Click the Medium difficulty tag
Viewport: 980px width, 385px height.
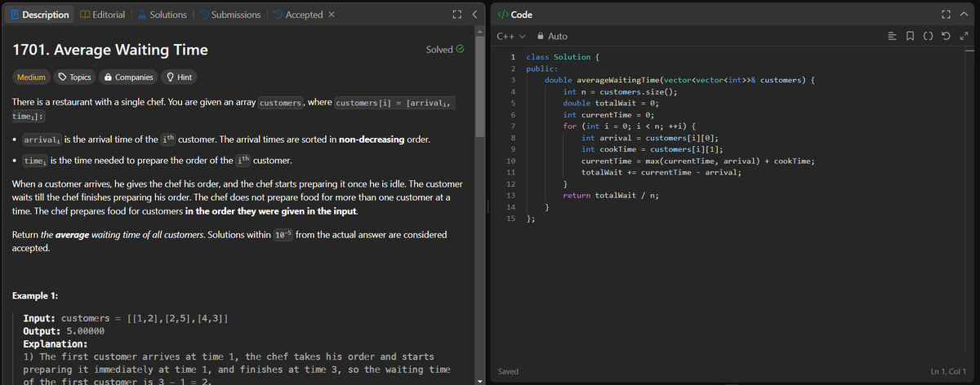32,77
